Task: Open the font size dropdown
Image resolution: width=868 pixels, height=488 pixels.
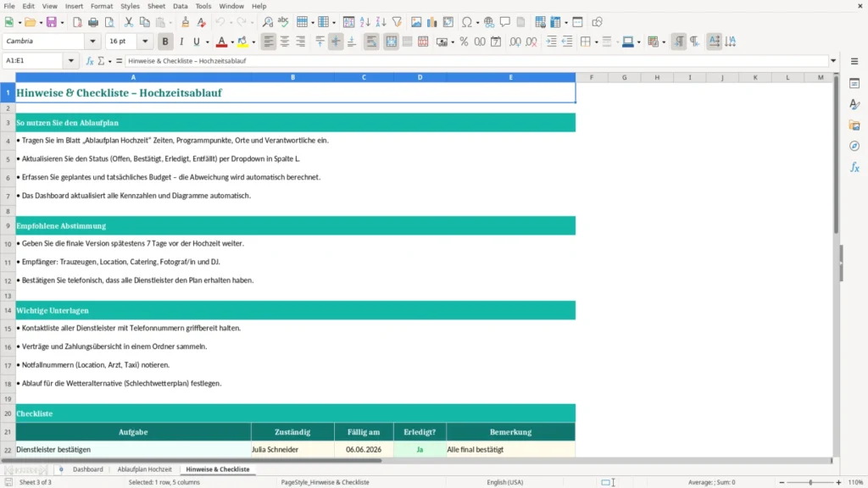Action: (x=145, y=42)
